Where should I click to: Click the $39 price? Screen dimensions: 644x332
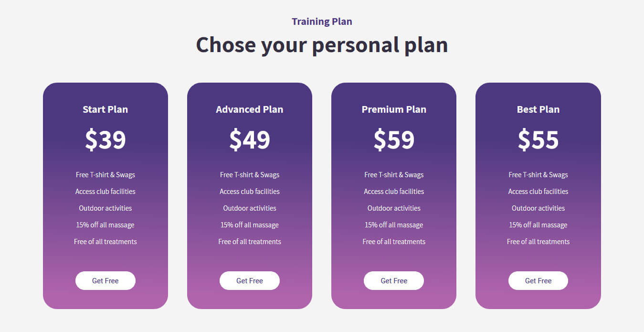click(106, 139)
